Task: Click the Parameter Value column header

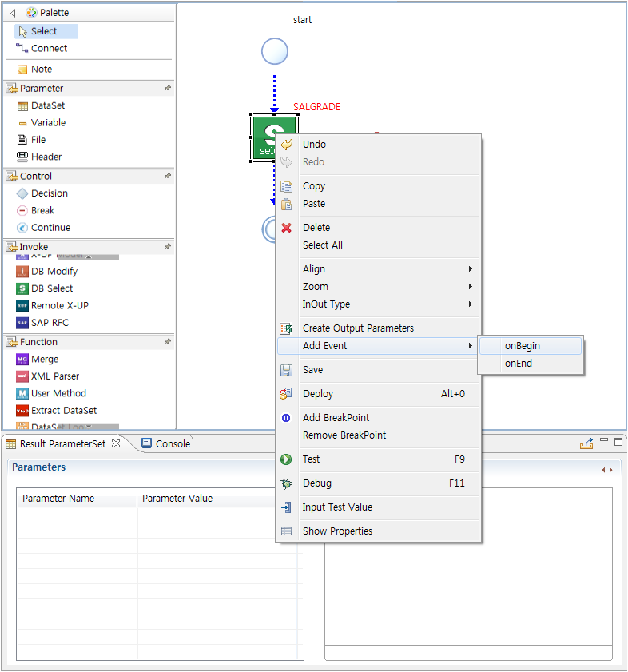Action: 177,499
